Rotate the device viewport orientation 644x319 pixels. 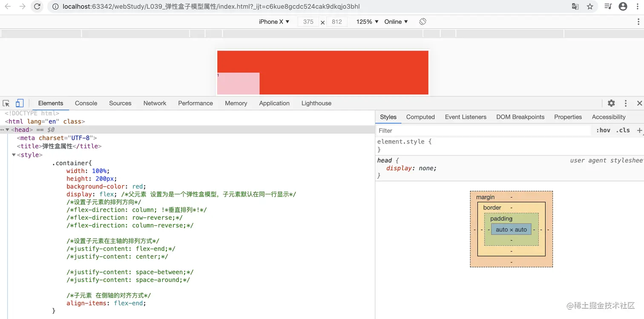coord(423,22)
